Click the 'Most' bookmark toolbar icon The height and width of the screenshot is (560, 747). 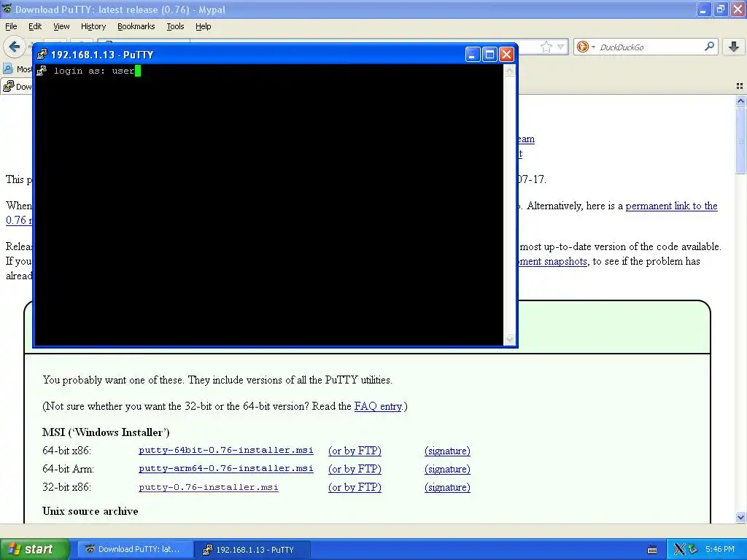coord(7,69)
